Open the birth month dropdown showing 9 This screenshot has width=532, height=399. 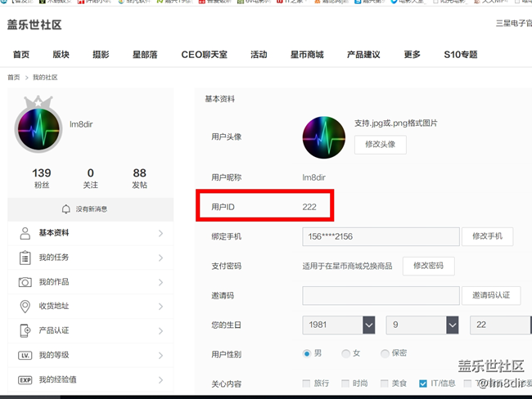[x=422, y=325]
